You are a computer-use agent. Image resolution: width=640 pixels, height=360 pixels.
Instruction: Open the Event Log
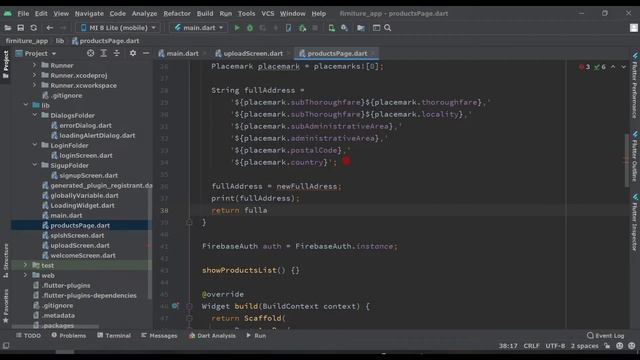tap(606, 336)
